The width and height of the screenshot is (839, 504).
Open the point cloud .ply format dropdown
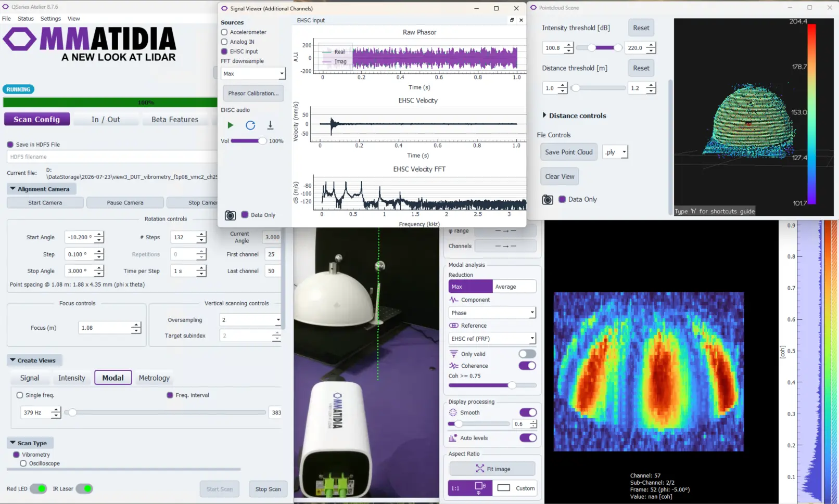[x=615, y=152]
